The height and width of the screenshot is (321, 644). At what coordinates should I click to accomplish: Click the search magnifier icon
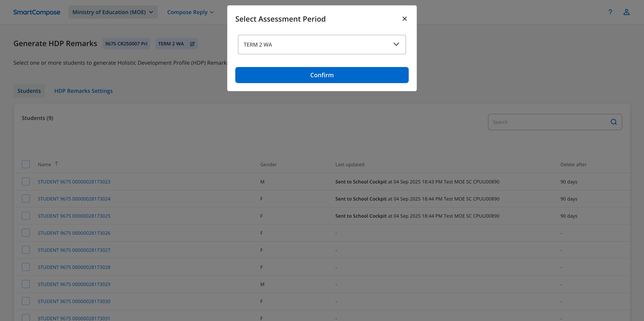(613, 122)
